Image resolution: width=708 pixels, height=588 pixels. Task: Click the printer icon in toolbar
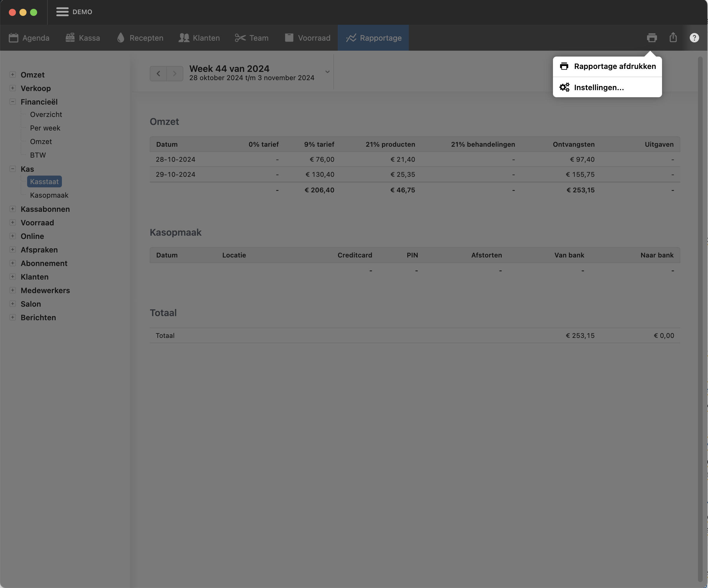652,38
